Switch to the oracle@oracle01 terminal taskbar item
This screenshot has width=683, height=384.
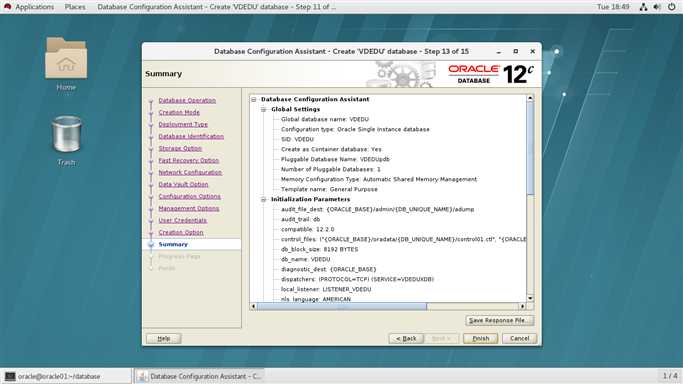pos(66,376)
